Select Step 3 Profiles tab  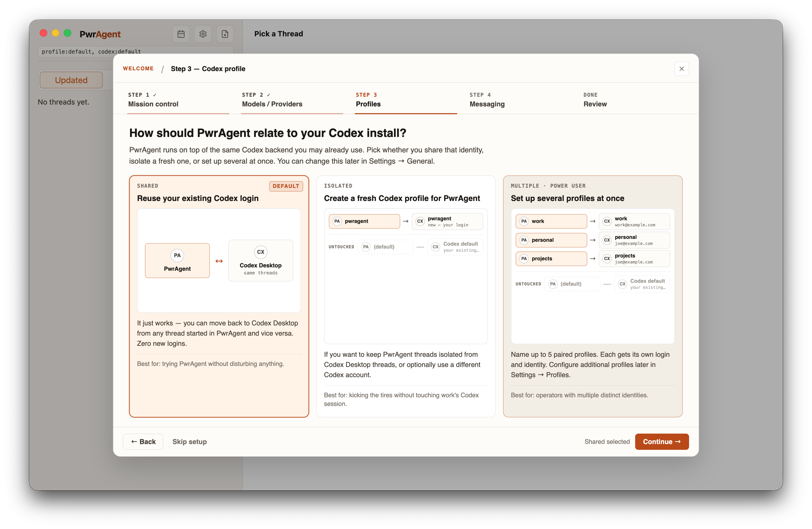[x=406, y=100]
